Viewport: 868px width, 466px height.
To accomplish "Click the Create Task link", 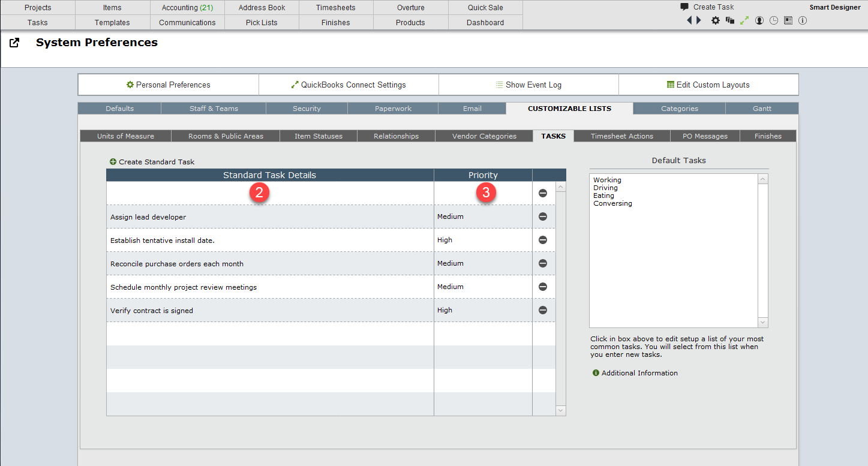I will (713, 7).
